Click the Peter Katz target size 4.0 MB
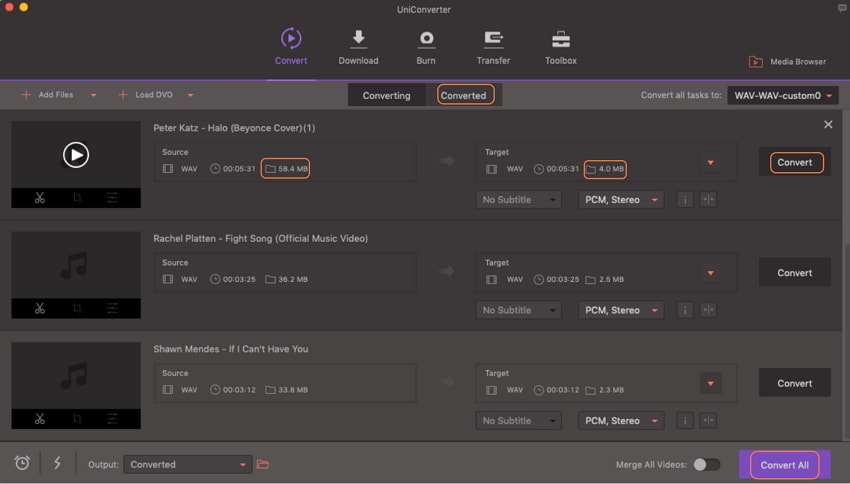 click(x=605, y=169)
